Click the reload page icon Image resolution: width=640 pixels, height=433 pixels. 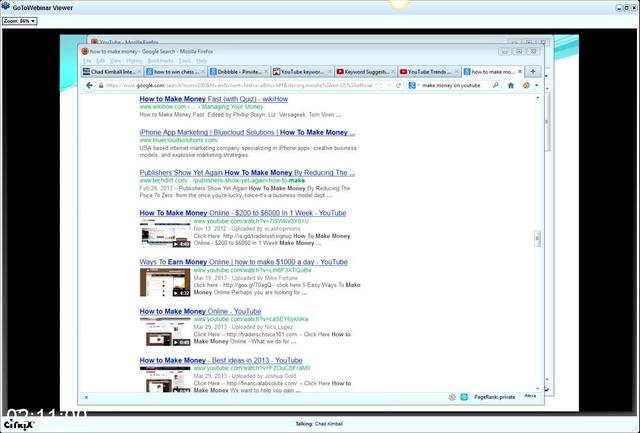tap(398, 85)
